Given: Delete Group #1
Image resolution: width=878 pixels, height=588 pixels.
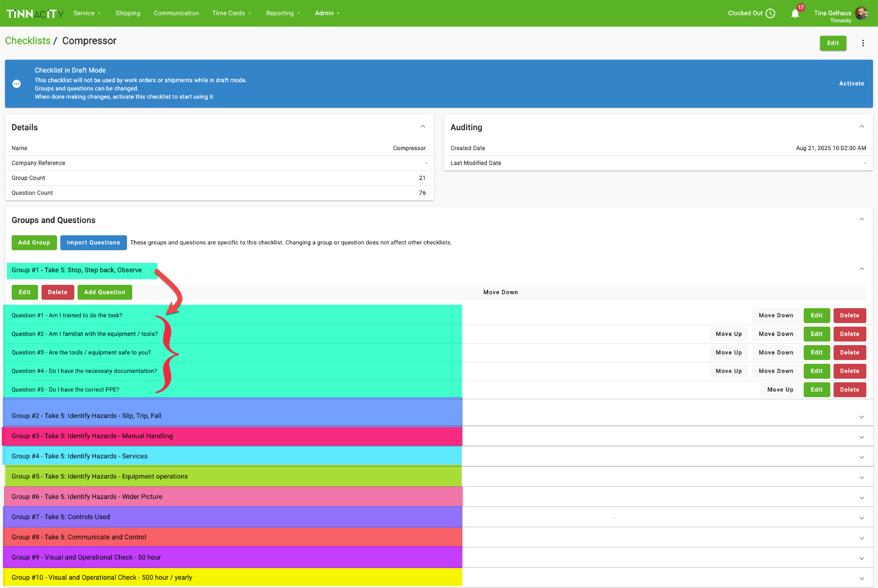Looking at the screenshot, I should [x=58, y=292].
